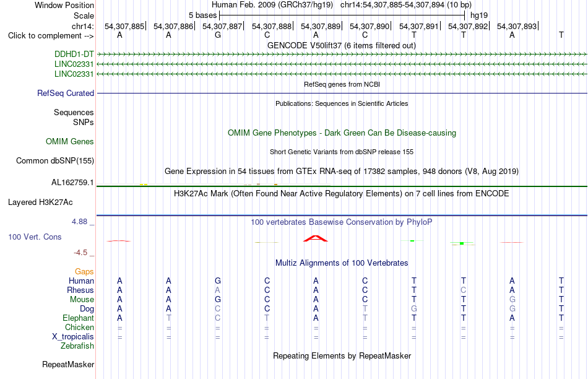Click the Repeating Elements by RepeatMasker title
Image resolution: width=588 pixels, height=379 pixels.
342,355
